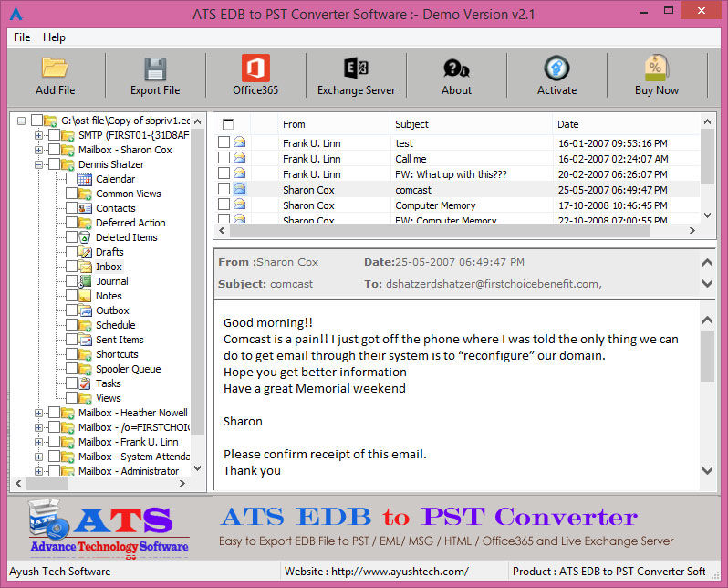This screenshot has width=728, height=588.
Task: Click the folder tree scroll right arrow
Action: tap(182, 483)
